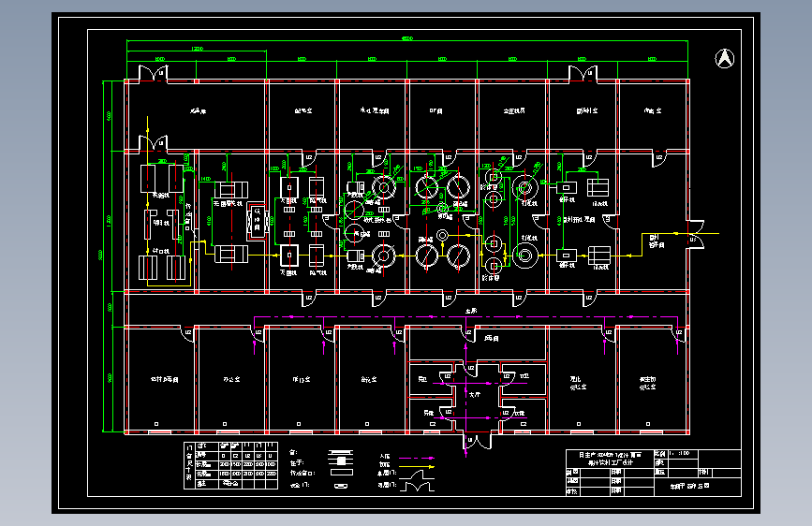Screen dimensions: 812x526
Task: Select the single-leaf door symbol in legend
Action: tap(417, 475)
